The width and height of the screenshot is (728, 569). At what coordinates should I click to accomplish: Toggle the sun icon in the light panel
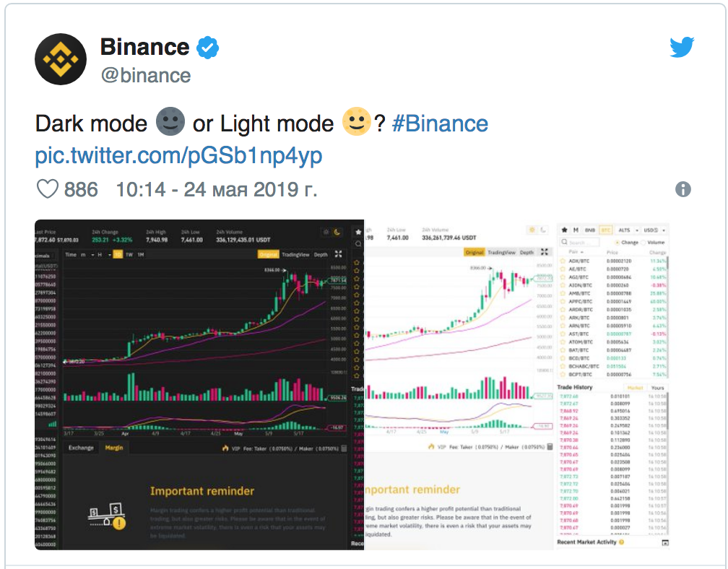(532, 230)
